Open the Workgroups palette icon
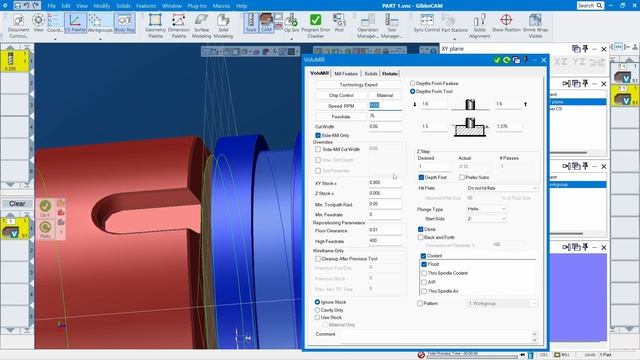This screenshot has height=360, width=640. (x=100, y=23)
